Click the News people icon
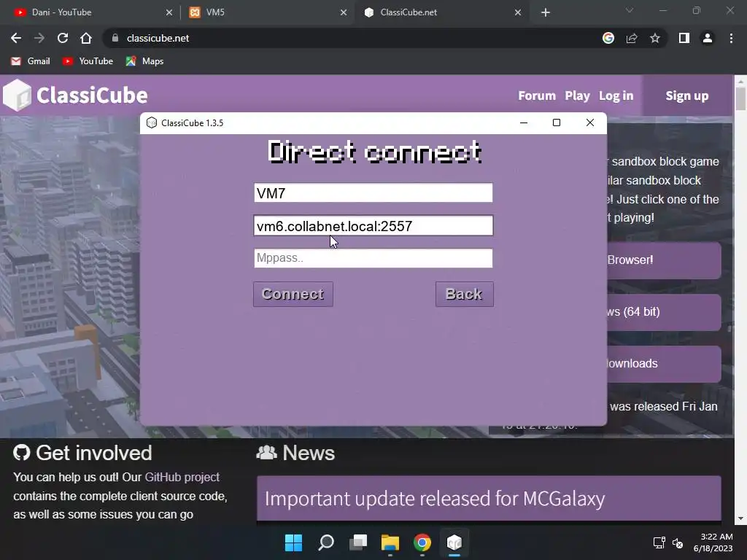This screenshot has width=747, height=560. pyautogui.click(x=266, y=452)
